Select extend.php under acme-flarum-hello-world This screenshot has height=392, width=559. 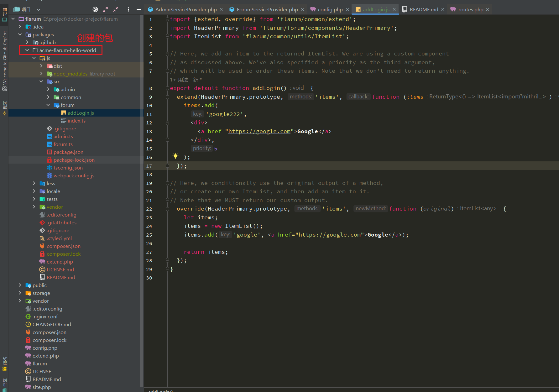click(60, 262)
